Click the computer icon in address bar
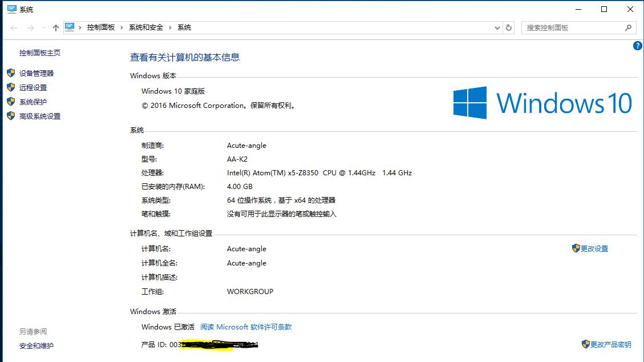644x362 pixels. click(70, 27)
